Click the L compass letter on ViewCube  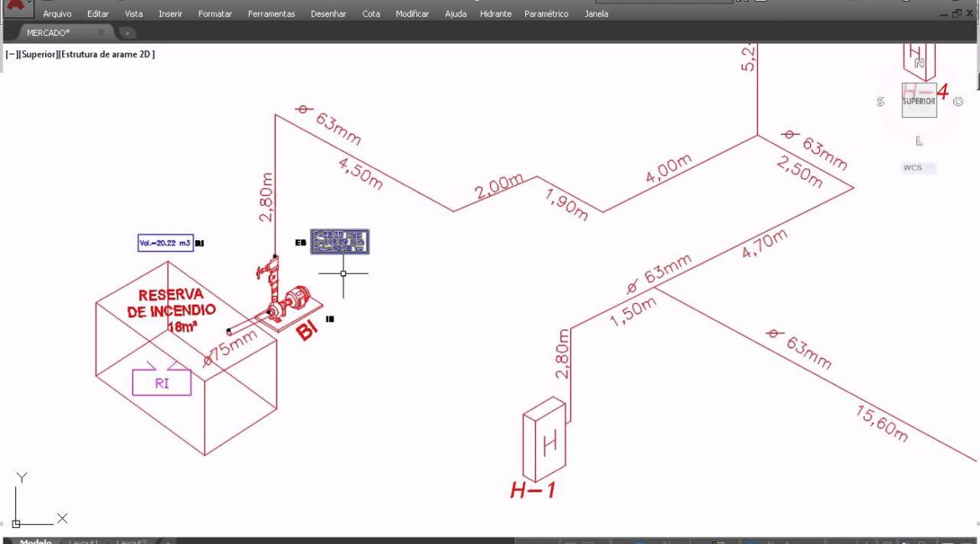919,141
